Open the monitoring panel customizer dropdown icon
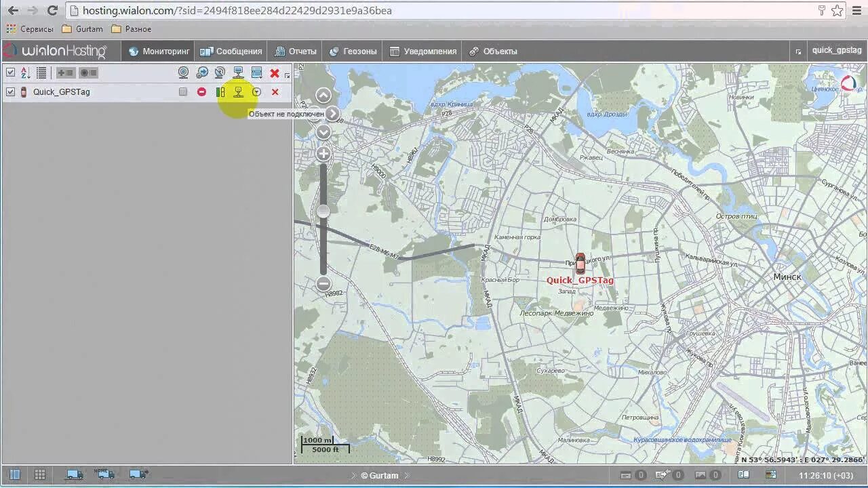Image resolution: width=868 pixels, height=488 pixels. coord(256,73)
